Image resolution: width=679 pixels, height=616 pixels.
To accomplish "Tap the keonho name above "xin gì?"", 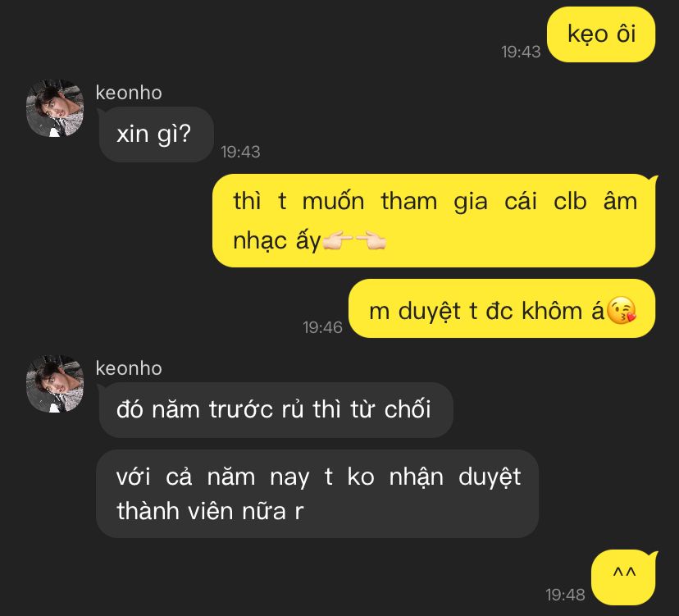I will (129, 93).
